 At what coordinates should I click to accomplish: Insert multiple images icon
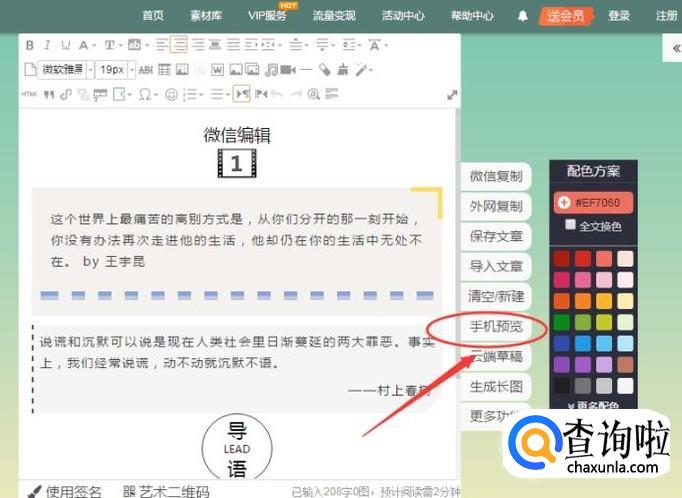point(253,70)
